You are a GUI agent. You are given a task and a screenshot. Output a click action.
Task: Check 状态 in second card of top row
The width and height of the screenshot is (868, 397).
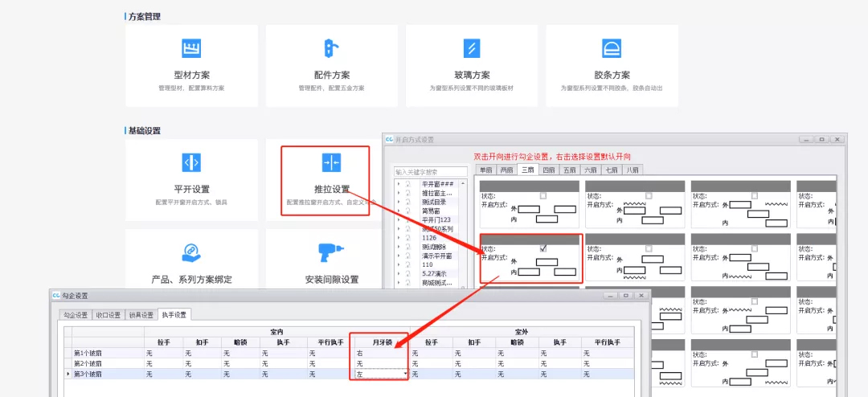pyautogui.click(x=649, y=195)
